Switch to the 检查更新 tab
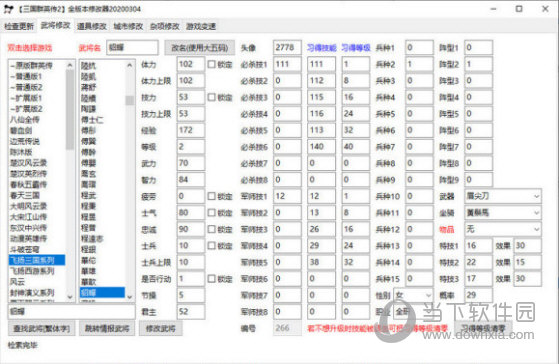The height and width of the screenshot is (364, 559). 19,26
